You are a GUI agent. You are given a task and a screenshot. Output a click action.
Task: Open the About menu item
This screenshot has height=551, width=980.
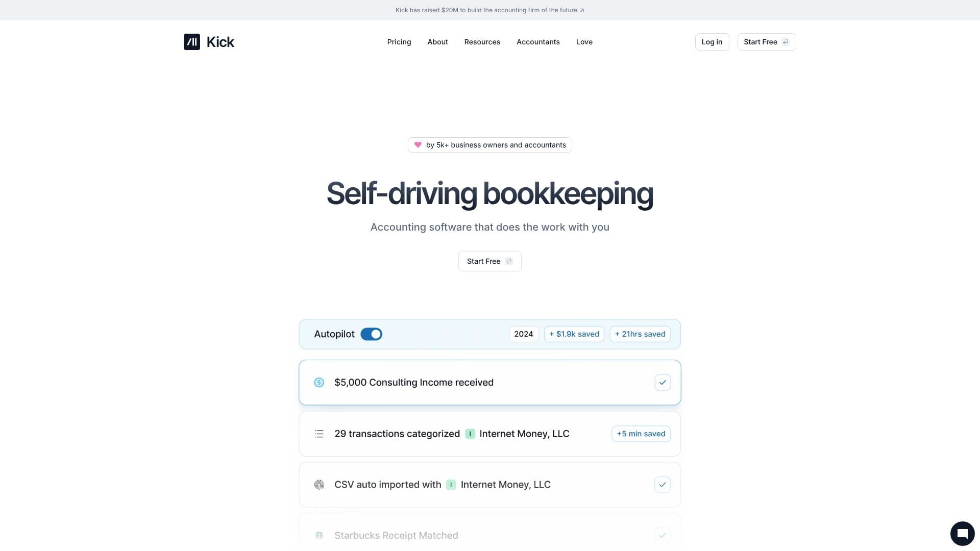(437, 42)
